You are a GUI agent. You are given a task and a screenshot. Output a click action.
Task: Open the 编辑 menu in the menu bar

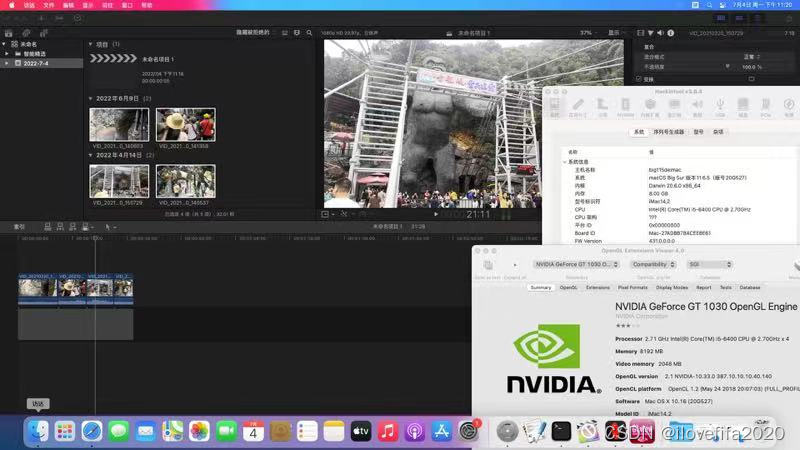tap(68, 5)
